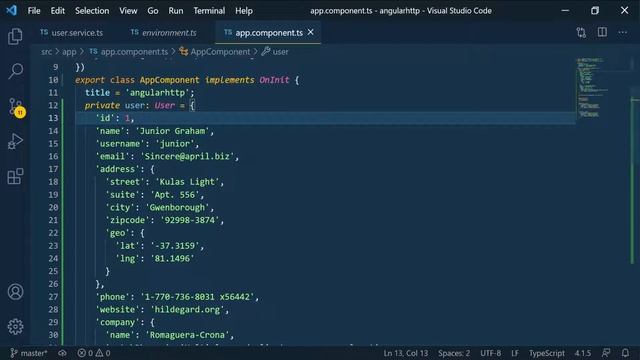Split the editor to the right

pos(602,32)
